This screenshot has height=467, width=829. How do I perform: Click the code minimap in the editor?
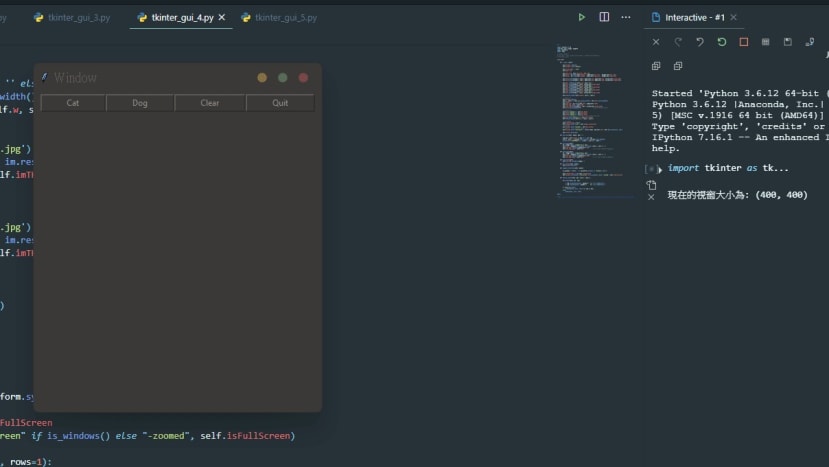point(595,121)
